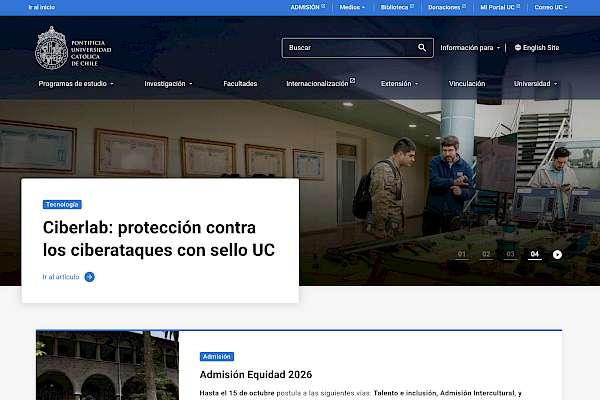The height and width of the screenshot is (400, 600).
Task: Switch to English Site
Action: point(537,47)
